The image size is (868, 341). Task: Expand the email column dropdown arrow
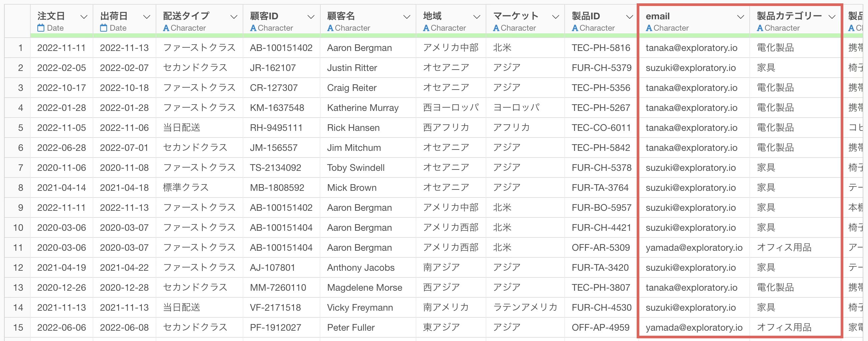tap(740, 17)
